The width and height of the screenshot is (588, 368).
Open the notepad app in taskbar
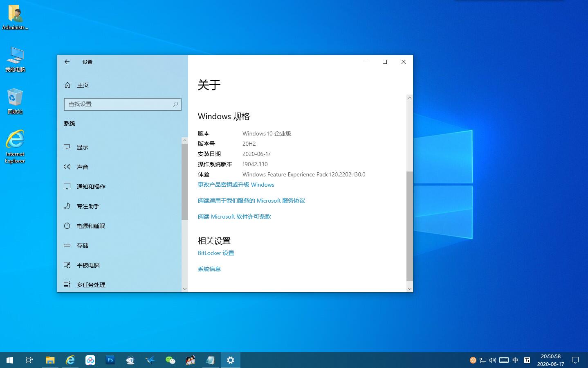[x=211, y=360]
